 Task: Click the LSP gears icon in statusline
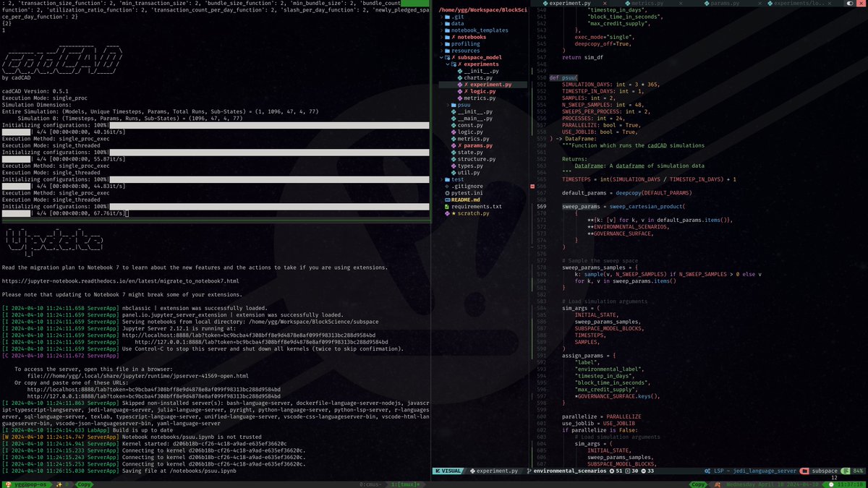pyautogui.click(x=707, y=471)
